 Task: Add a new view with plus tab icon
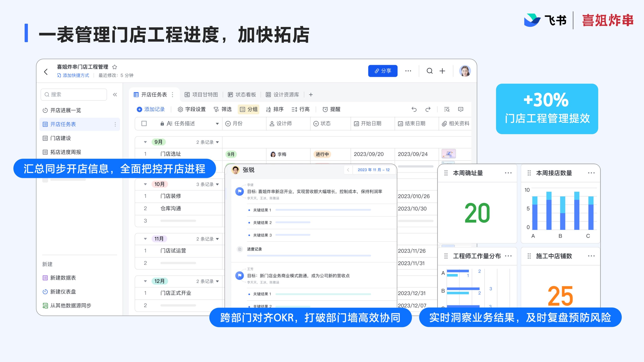coord(311,94)
